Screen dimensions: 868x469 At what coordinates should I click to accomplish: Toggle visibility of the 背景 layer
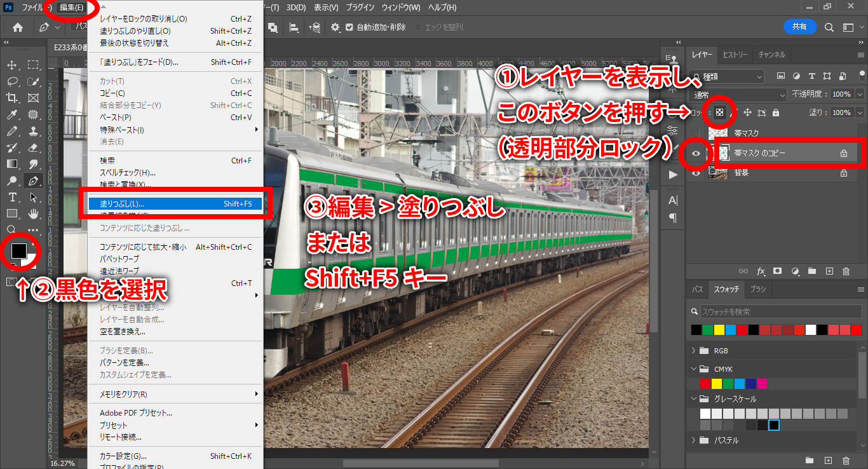coord(696,173)
